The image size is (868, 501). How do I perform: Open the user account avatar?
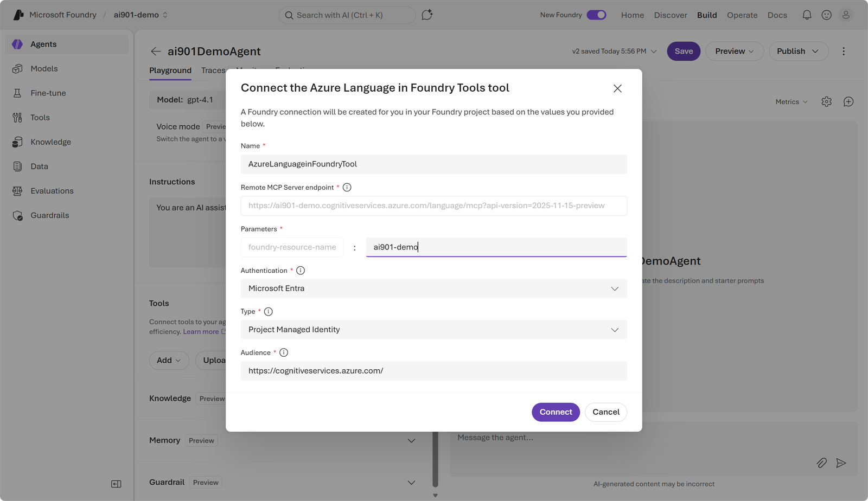(846, 15)
